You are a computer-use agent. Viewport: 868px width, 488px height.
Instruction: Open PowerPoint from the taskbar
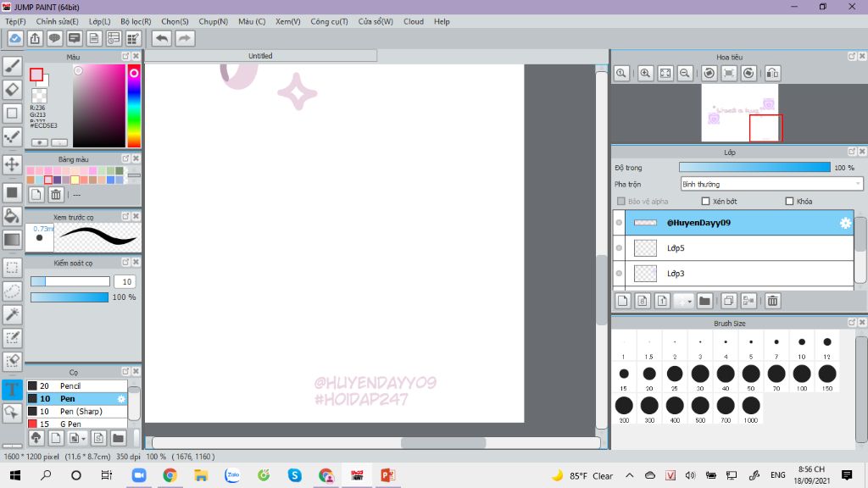388,475
